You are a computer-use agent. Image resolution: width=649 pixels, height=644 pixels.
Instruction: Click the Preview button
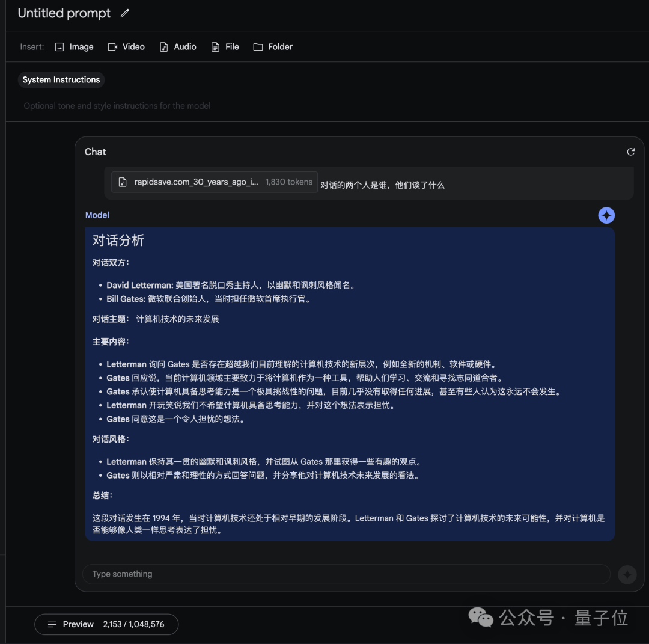78,624
